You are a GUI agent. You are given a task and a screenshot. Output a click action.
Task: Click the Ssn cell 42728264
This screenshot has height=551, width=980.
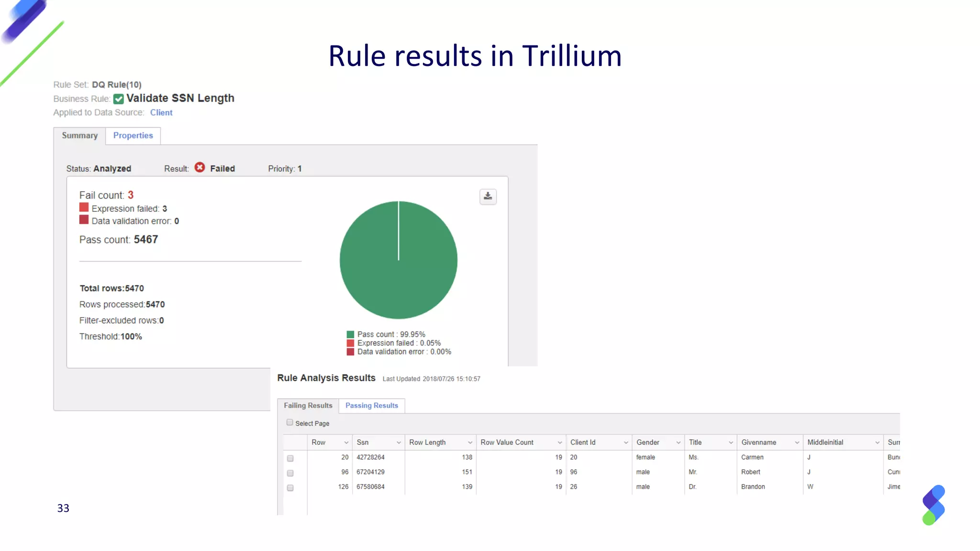[370, 457]
